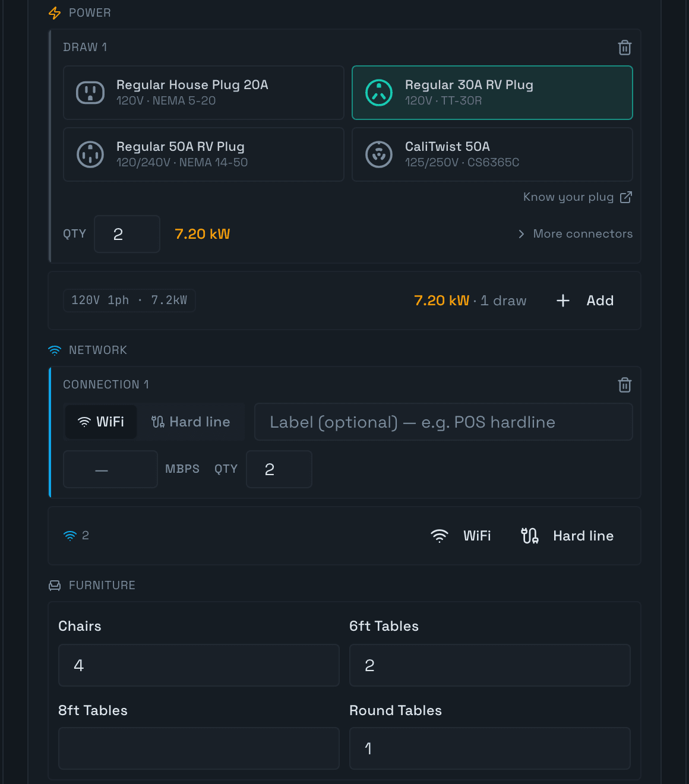Click the CS6365C twist-lock icon
Screen dimensions: 689x784
click(379, 154)
